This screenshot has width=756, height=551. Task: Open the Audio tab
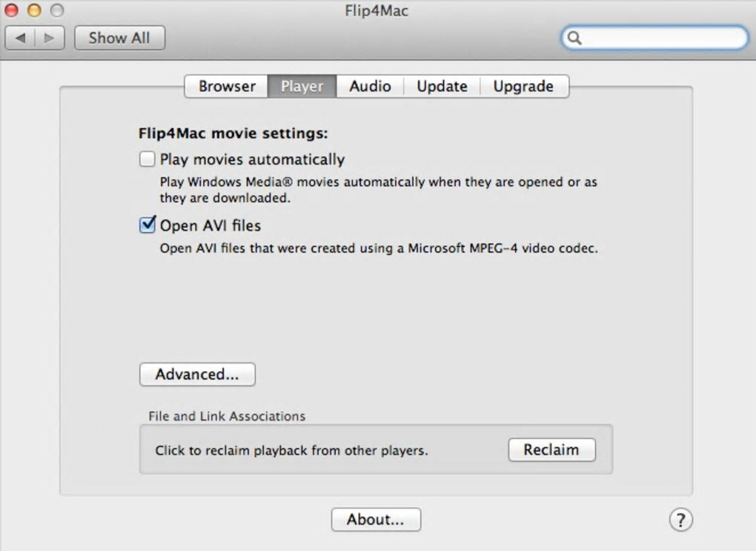[370, 86]
